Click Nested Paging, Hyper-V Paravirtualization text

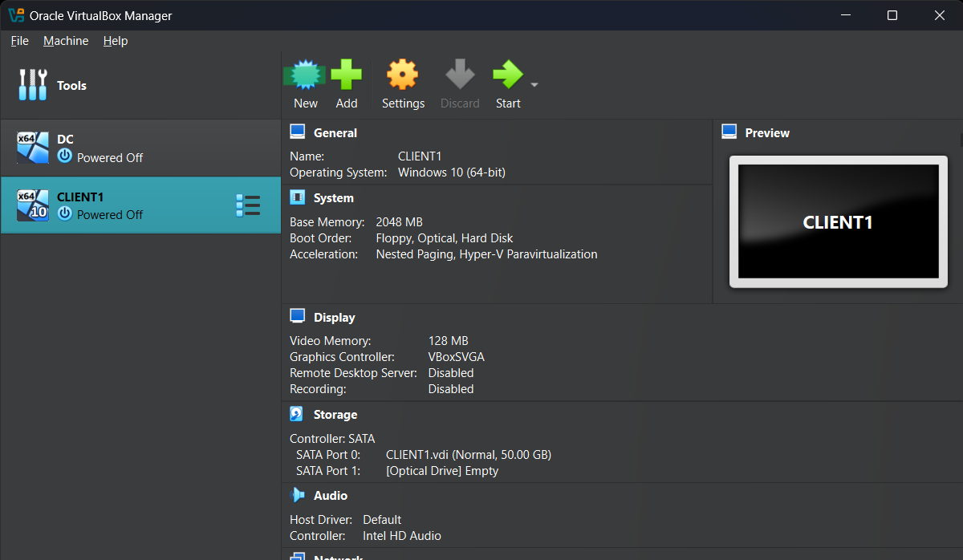point(486,254)
